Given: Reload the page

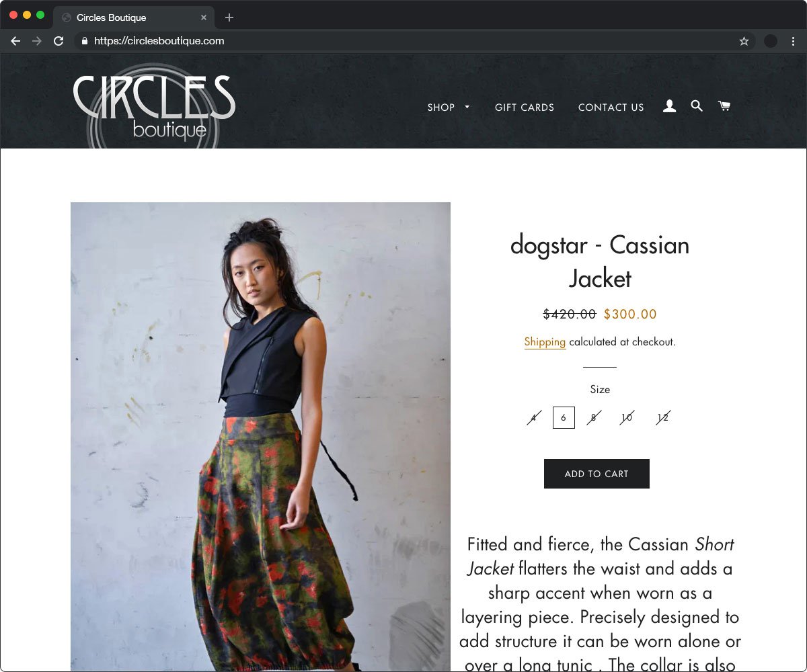Looking at the screenshot, I should [59, 41].
